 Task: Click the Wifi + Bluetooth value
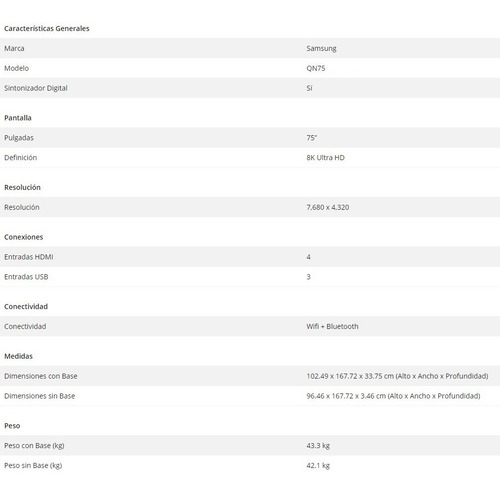tap(332, 326)
